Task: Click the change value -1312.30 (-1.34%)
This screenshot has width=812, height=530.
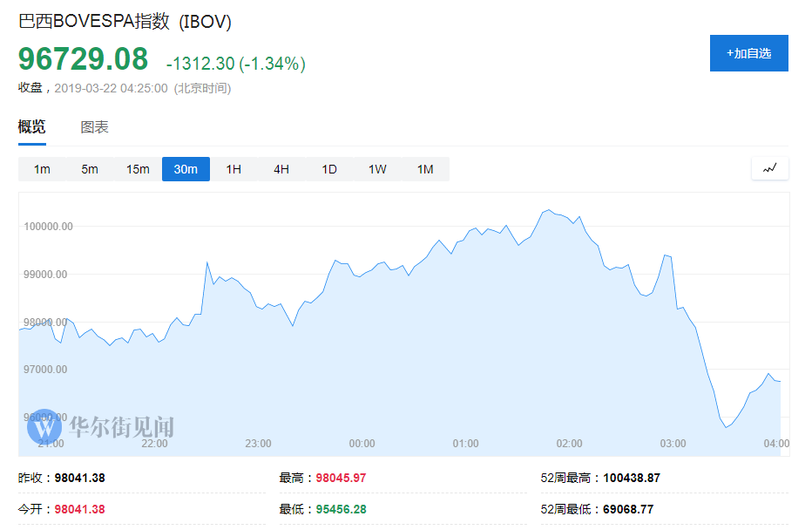Action: click(x=235, y=64)
